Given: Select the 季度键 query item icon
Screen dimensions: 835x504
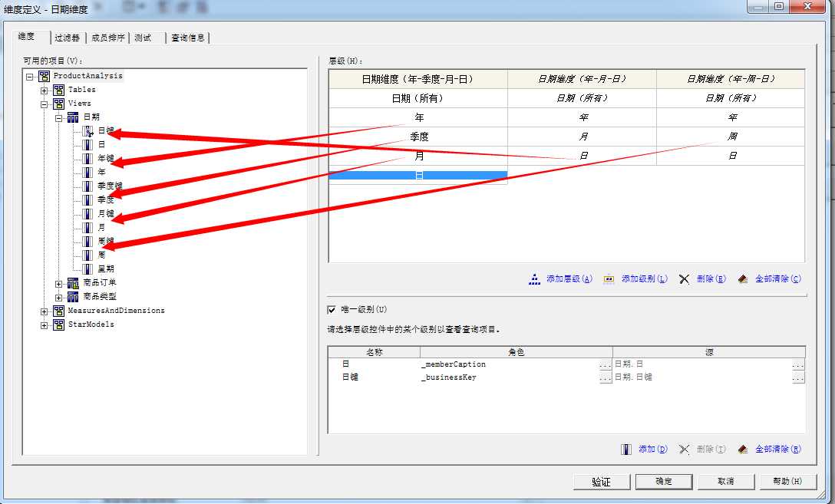Looking at the screenshot, I should [x=87, y=186].
